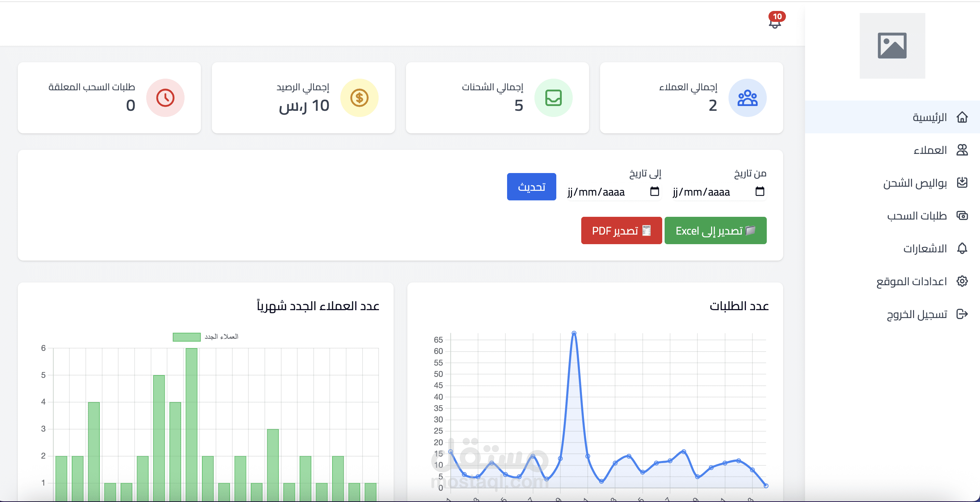The image size is (980, 502).
Task: Toggle the green العملاء الجدد legend swatch
Action: coord(187,337)
